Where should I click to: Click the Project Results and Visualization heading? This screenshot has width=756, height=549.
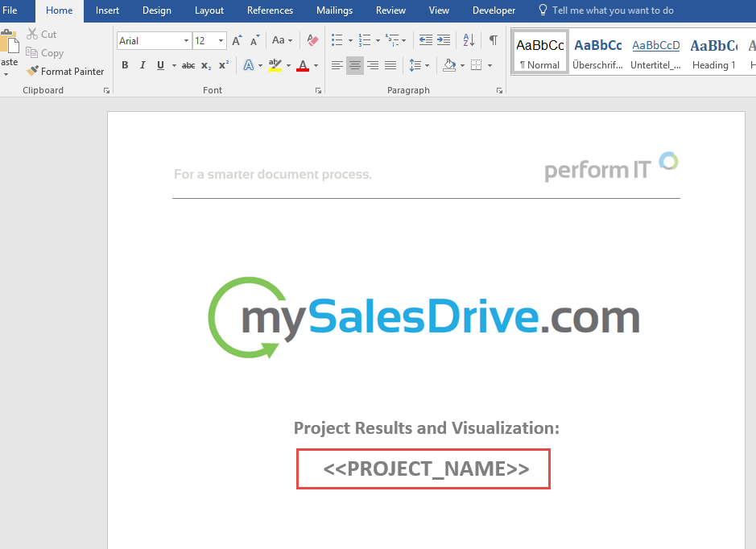(426, 428)
